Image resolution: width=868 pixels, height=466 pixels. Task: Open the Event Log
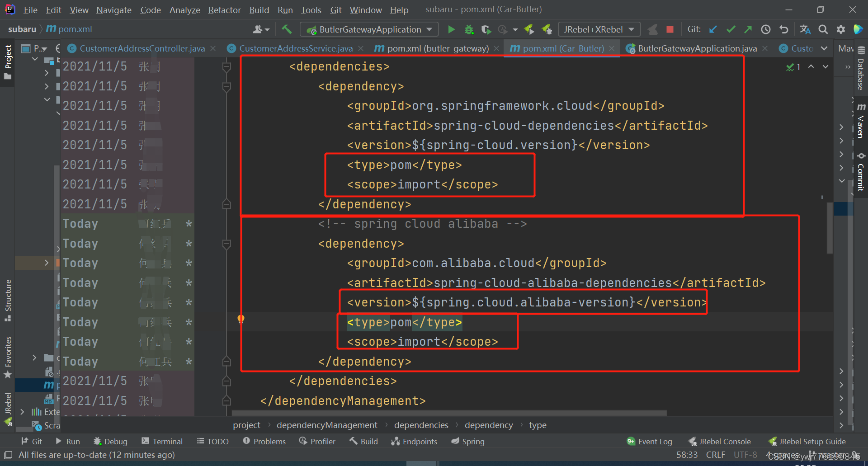point(649,441)
